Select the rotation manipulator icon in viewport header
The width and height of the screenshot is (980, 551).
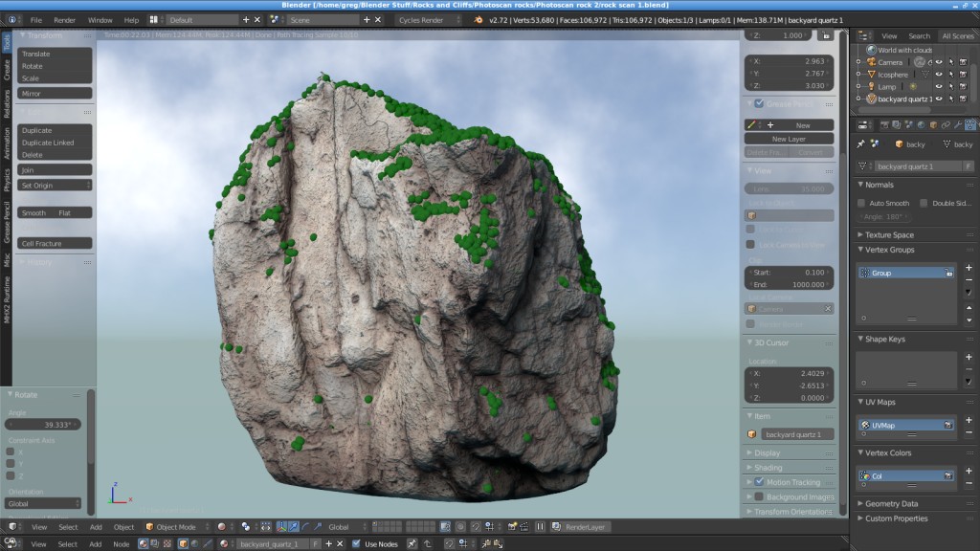[x=305, y=526]
